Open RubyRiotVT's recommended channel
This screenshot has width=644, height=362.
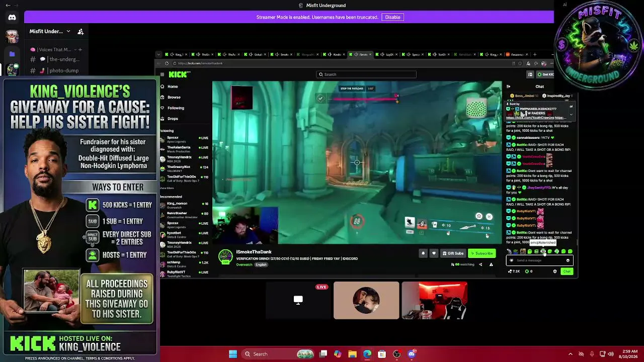point(184,274)
